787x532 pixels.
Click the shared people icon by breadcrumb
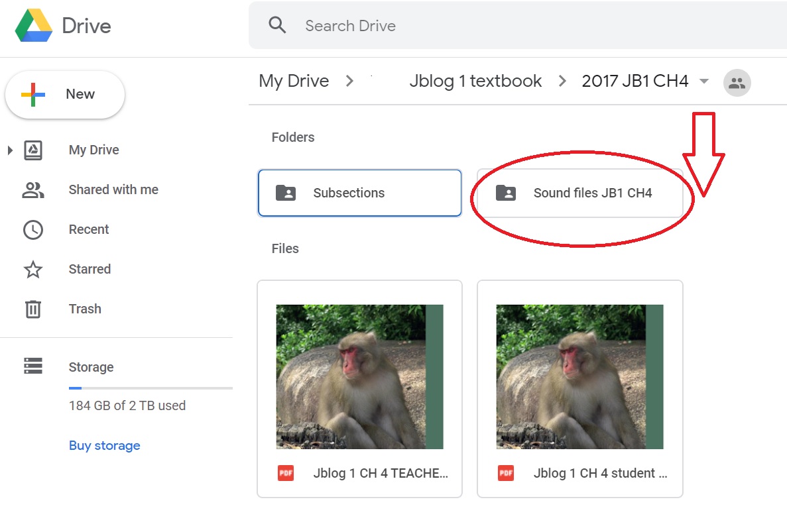pyautogui.click(x=737, y=82)
